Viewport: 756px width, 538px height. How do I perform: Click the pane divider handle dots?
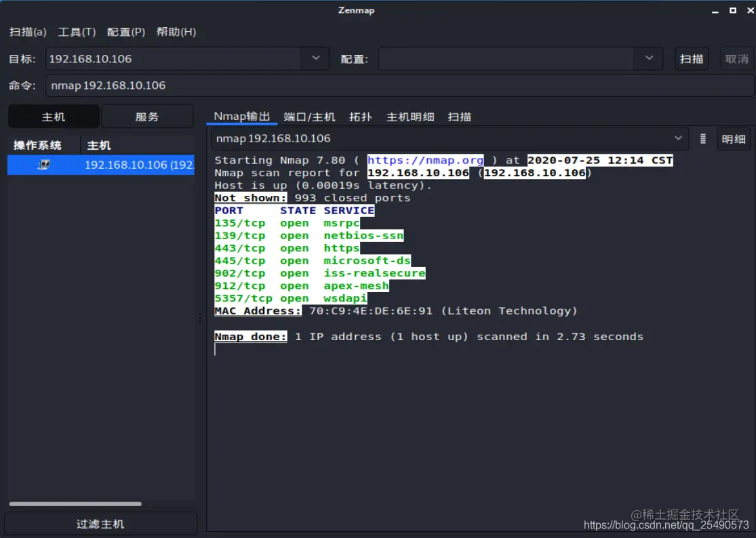199,317
